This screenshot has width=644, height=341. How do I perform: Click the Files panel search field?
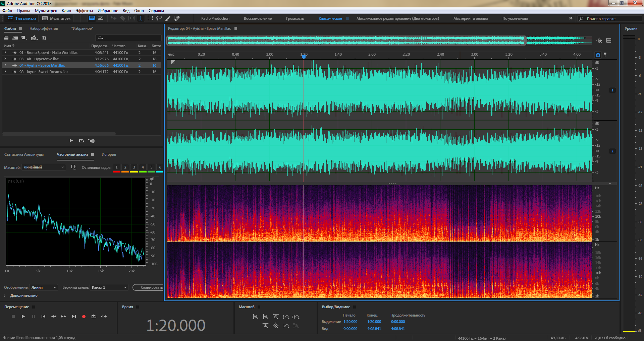click(x=128, y=38)
